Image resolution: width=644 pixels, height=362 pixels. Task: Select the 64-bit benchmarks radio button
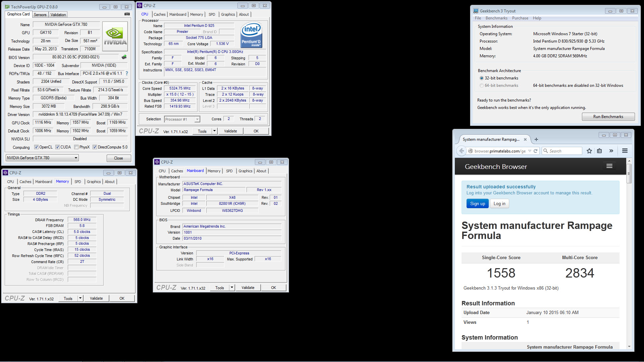[x=482, y=85]
